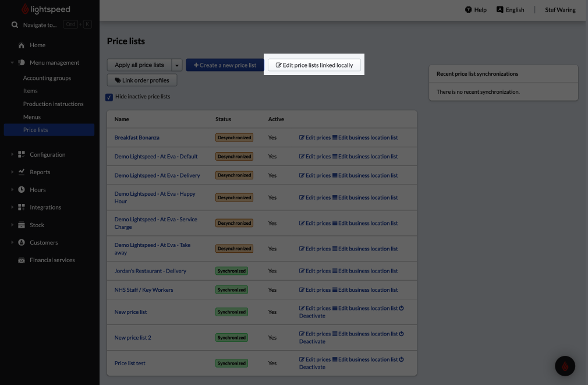Open Production instructions in sidebar

tap(53, 104)
